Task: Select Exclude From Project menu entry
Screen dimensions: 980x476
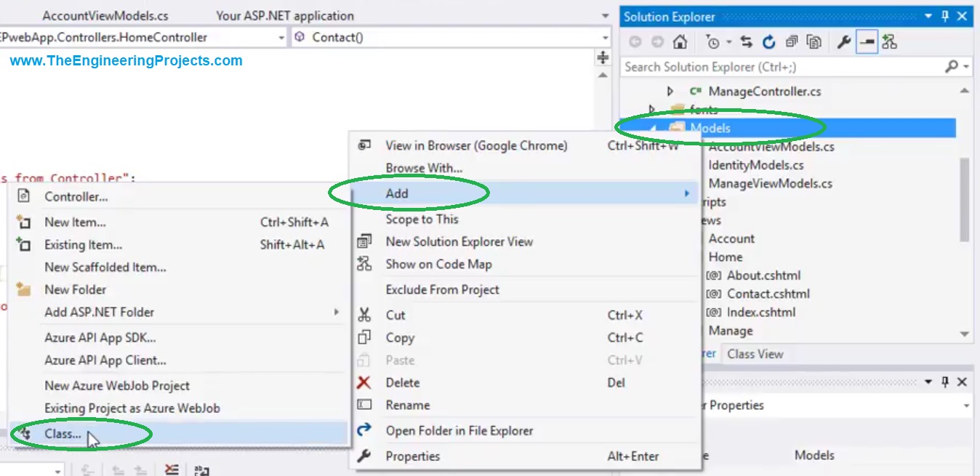Action: (442, 289)
